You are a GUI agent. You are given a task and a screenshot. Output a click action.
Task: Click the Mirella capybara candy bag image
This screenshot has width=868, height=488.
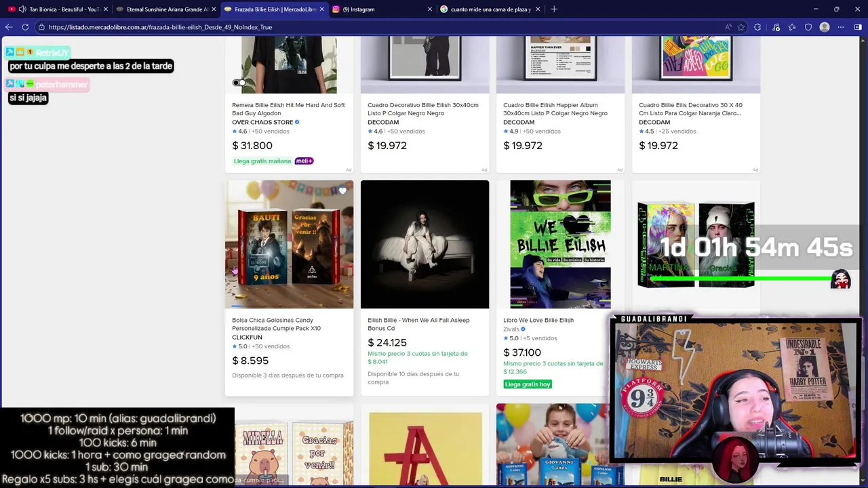[294, 445]
